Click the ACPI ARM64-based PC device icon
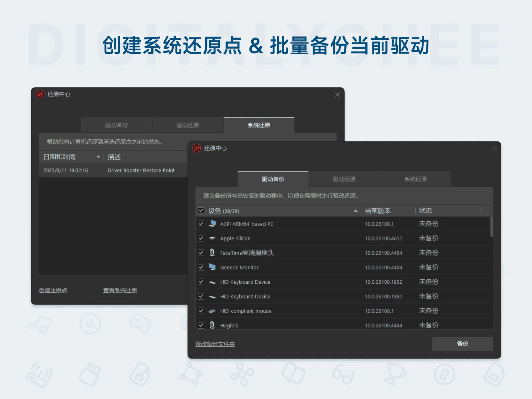The image size is (532, 399). 212,224
